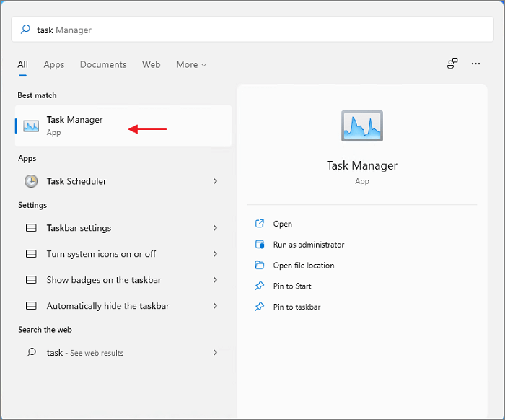
Task: Click the search magnifier icon in search box
Action: click(26, 30)
